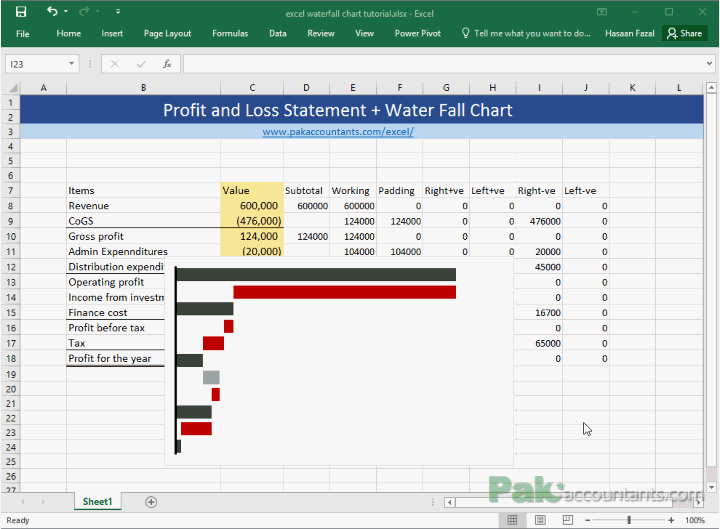Expand the Name Box dropdown arrow
720x529 pixels.
tap(72, 64)
